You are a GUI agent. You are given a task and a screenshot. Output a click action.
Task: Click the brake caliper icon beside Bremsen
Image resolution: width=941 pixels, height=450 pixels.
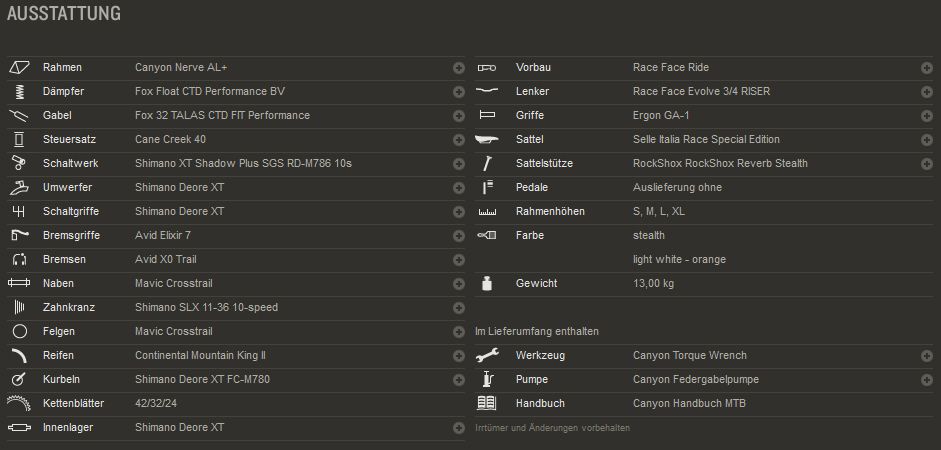[x=19, y=259]
